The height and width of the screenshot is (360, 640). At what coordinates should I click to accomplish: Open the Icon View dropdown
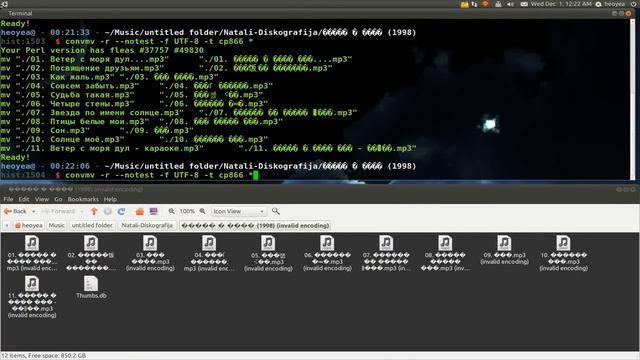tap(238, 211)
